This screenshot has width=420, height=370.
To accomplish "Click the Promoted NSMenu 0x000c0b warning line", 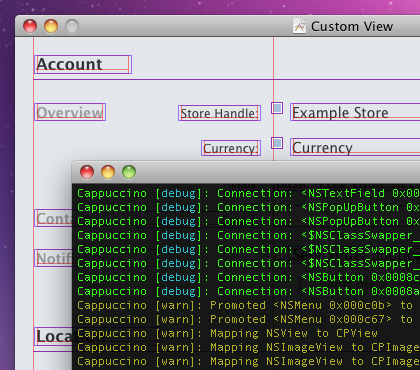I will tap(246, 305).
